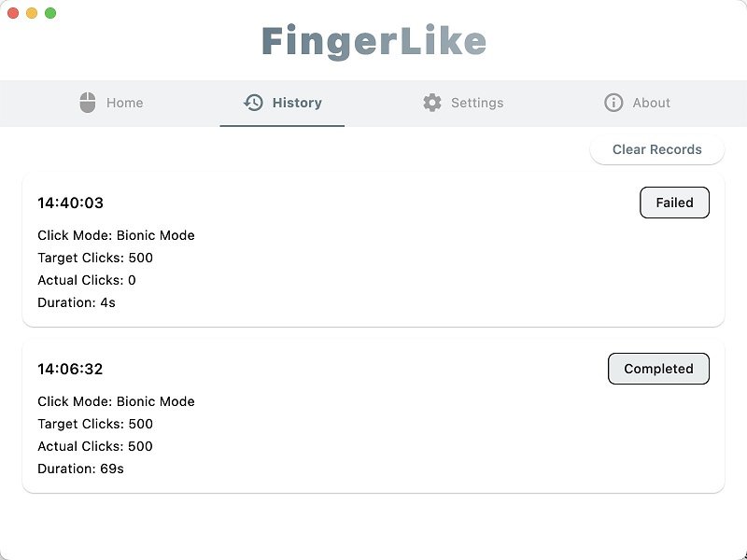Viewport: 747px width, 560px height.
Task: Click the Completed status badge
Action: tap(658, 369)
